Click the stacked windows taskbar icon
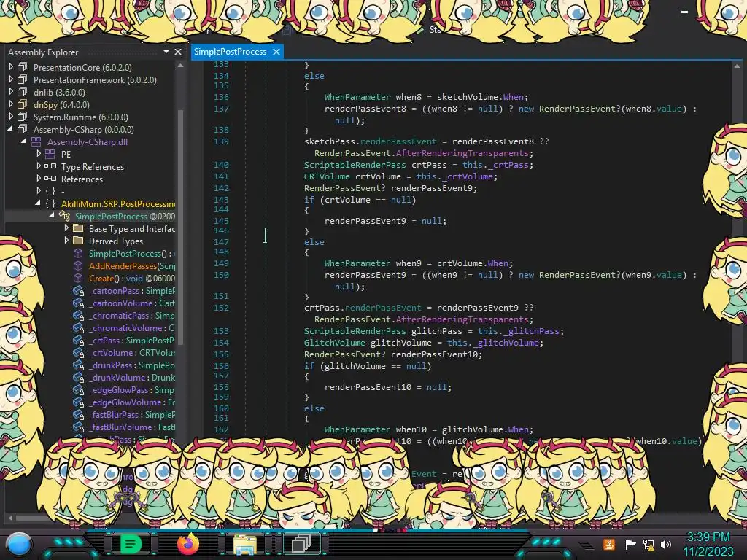This screenshot has height=560, width=747. pos(301,543)
